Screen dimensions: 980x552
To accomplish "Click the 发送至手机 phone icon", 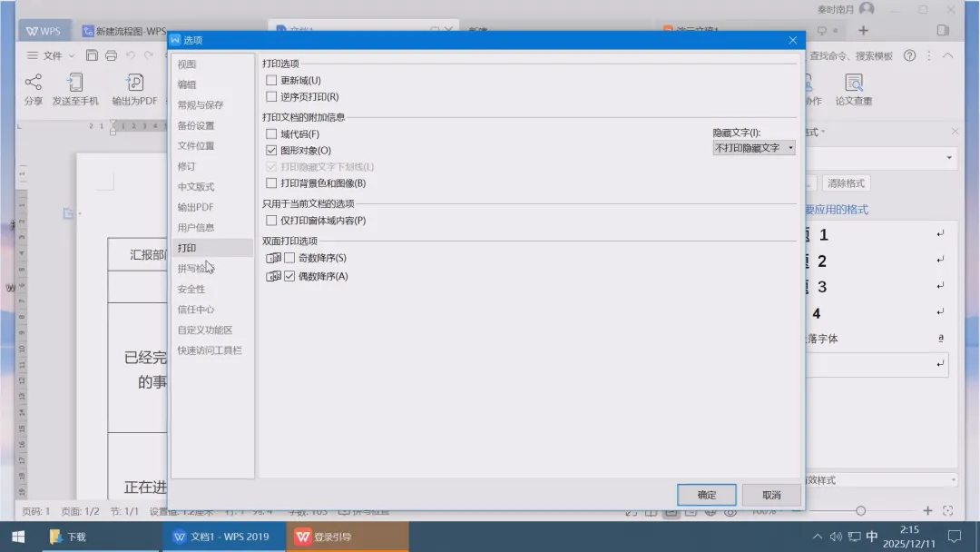I will point(75,82).
